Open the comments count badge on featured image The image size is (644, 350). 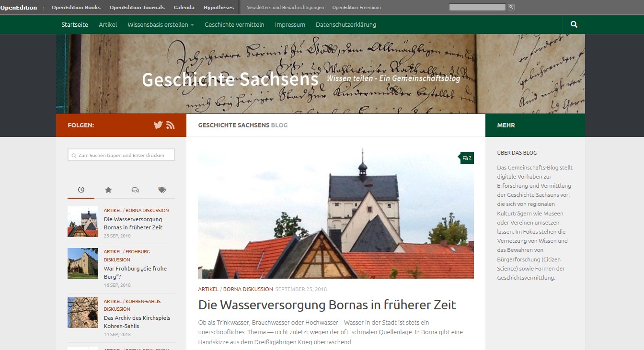467,158
